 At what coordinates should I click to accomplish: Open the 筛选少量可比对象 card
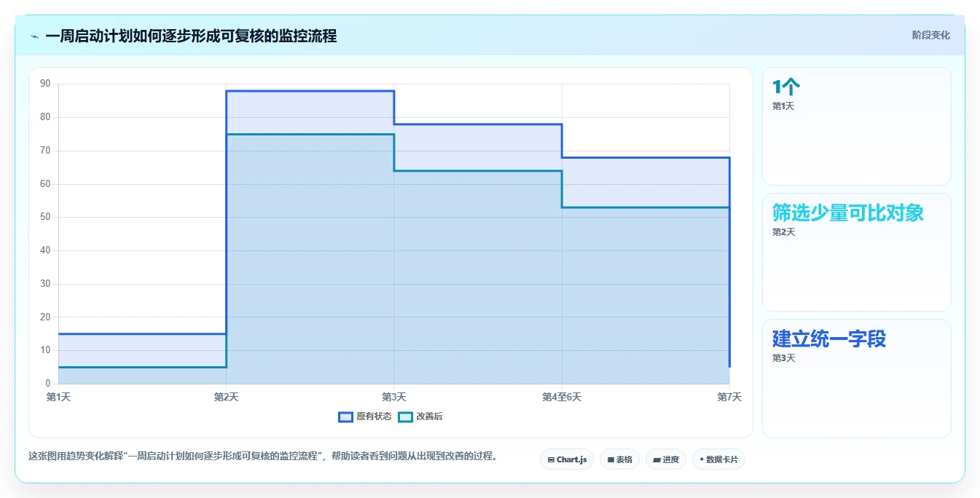point(857,253)
